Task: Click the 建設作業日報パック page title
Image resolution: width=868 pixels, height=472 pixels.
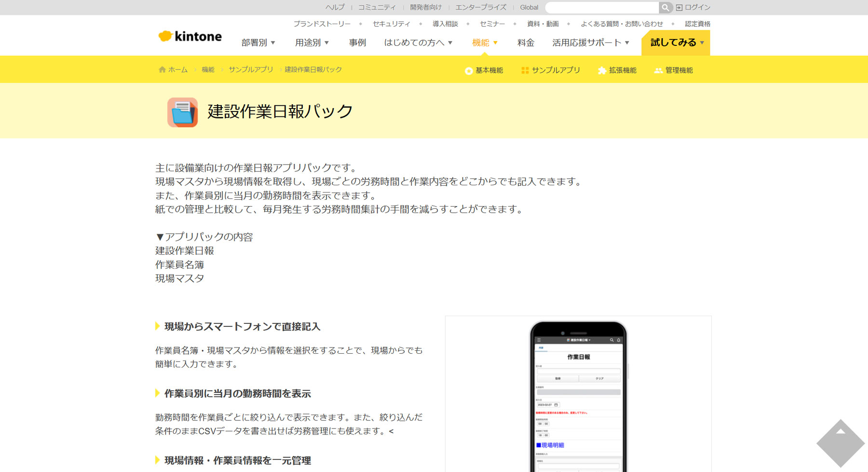Action: click(x=280, y=111)
